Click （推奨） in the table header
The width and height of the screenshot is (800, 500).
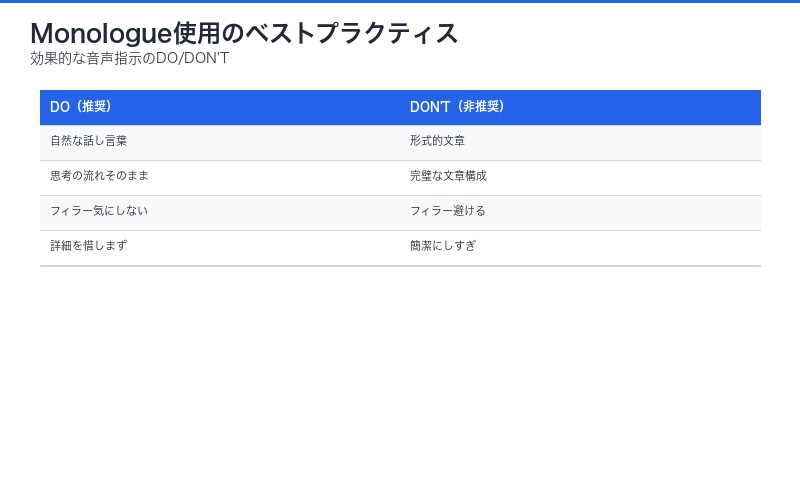point(93,107)
